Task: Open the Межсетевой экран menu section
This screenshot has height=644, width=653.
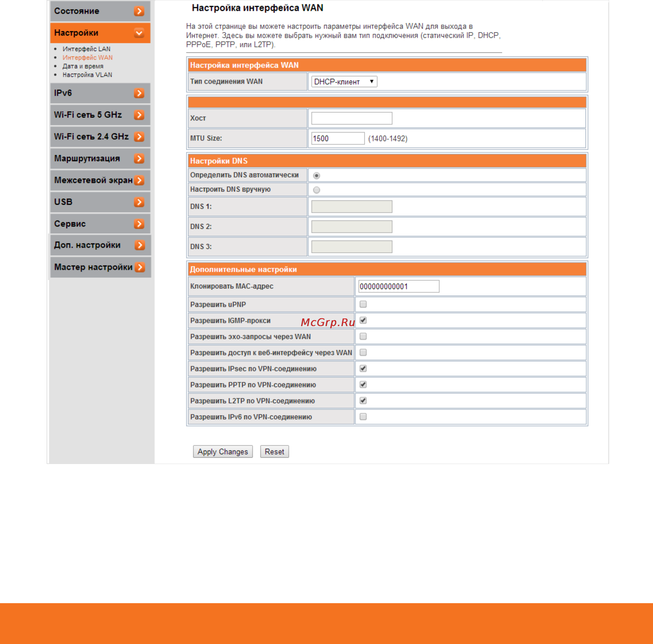Action: tap(100, 180)
